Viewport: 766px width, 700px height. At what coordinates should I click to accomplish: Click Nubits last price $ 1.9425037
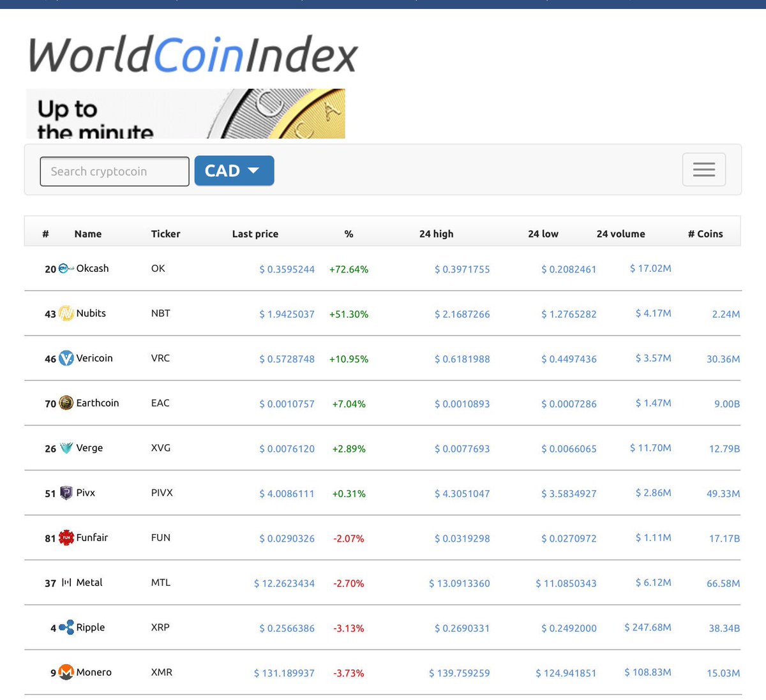[287, 314]
